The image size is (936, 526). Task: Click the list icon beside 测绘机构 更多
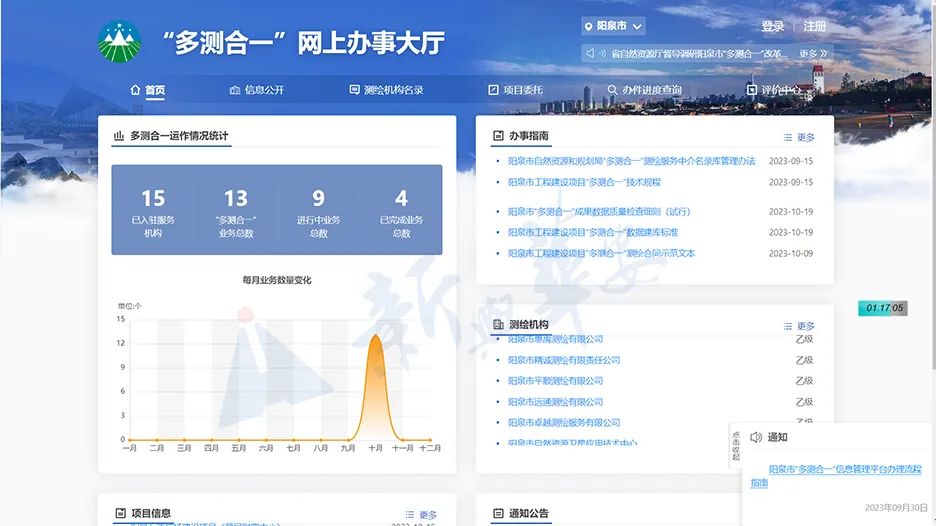(788, 326)
